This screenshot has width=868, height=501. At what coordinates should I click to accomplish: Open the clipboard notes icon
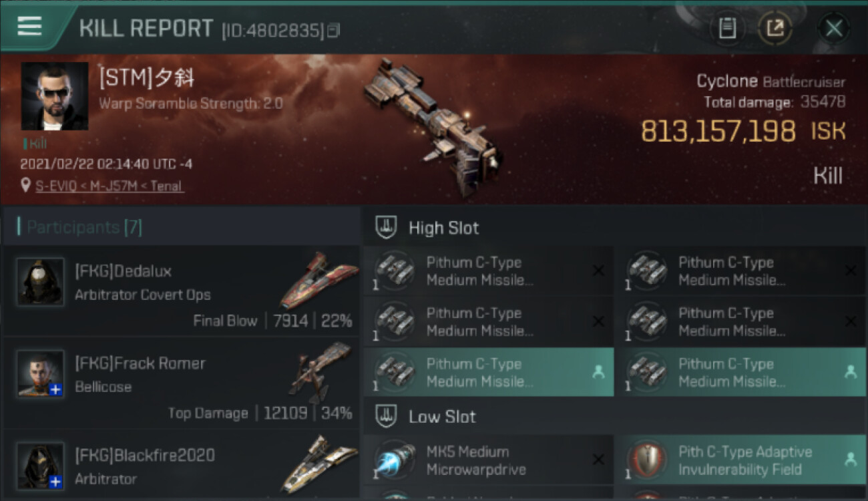point(727,29)
